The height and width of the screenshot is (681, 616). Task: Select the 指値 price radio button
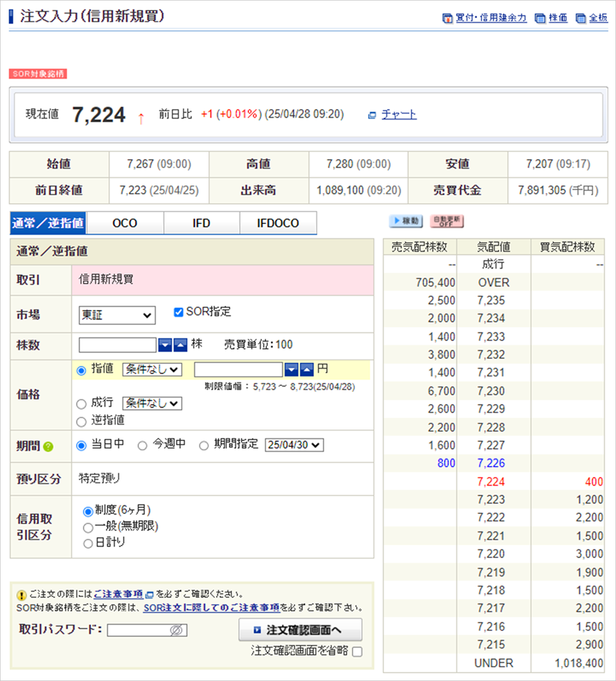(81, 371)
